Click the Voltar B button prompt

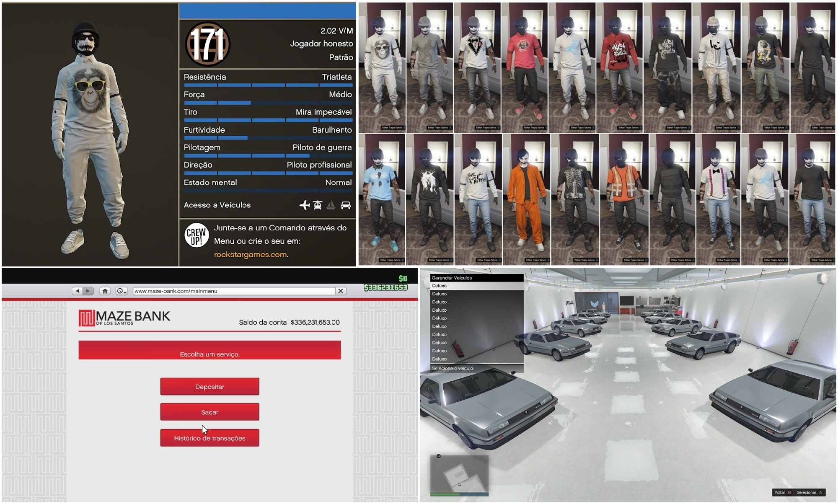click(783, 492)
